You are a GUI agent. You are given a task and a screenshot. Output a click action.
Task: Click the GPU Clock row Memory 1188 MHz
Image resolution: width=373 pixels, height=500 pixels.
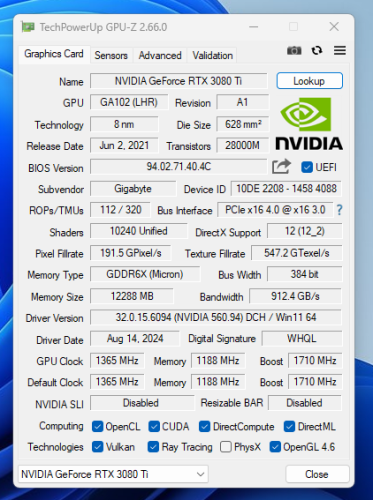click(218, 361)
